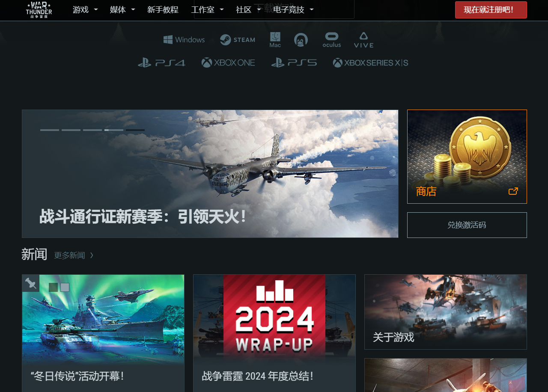Select the light gray square pinned news indicator
The image size is (548, 392).
(x=65, y=288)
